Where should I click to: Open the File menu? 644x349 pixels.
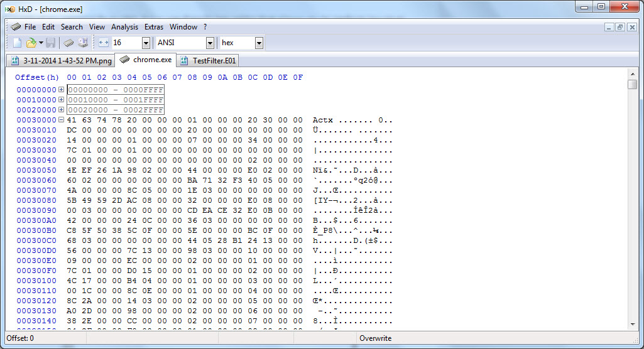point(30,27)
